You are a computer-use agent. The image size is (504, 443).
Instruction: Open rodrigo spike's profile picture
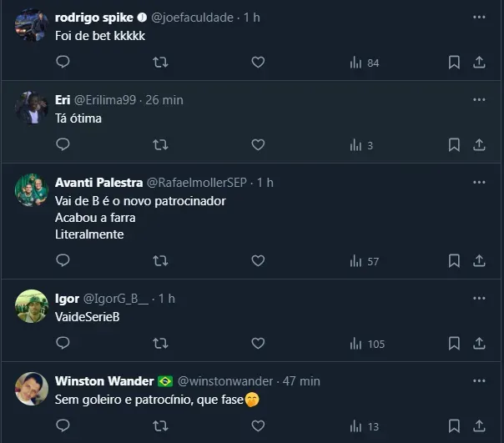tap(31, 25)
